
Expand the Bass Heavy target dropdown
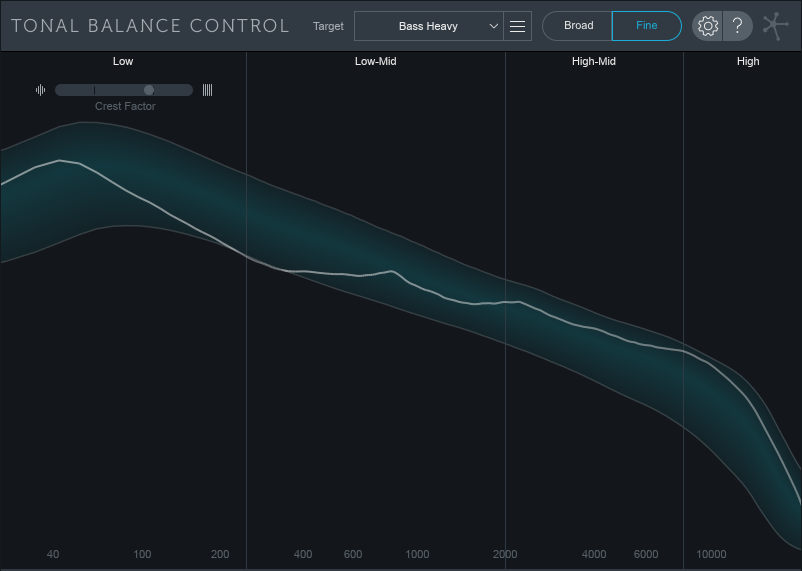pyautogui.click(x=428, y=26)
